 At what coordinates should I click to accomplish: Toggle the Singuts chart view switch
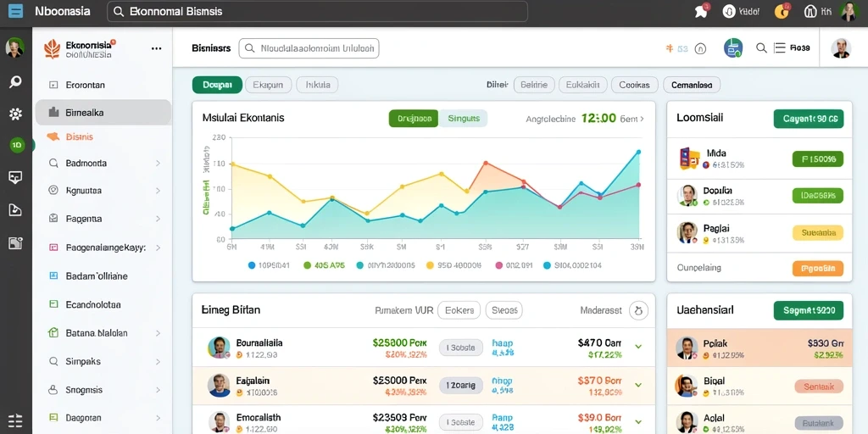click(x=464, y=119)
